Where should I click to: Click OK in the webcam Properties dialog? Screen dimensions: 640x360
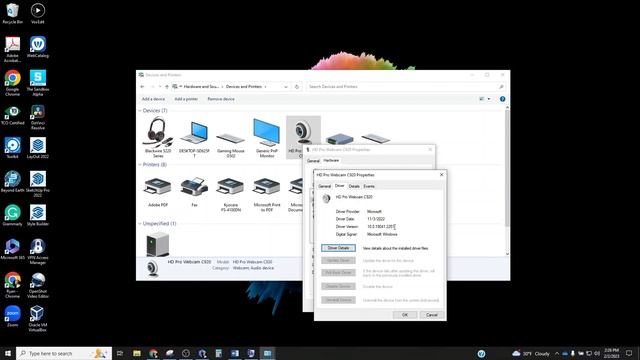405,315
